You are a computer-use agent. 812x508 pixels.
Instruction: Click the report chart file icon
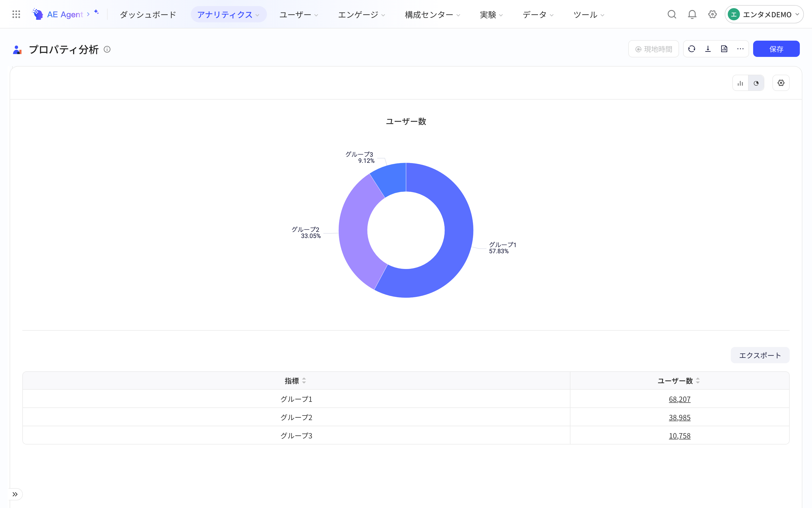coord(724,49)
